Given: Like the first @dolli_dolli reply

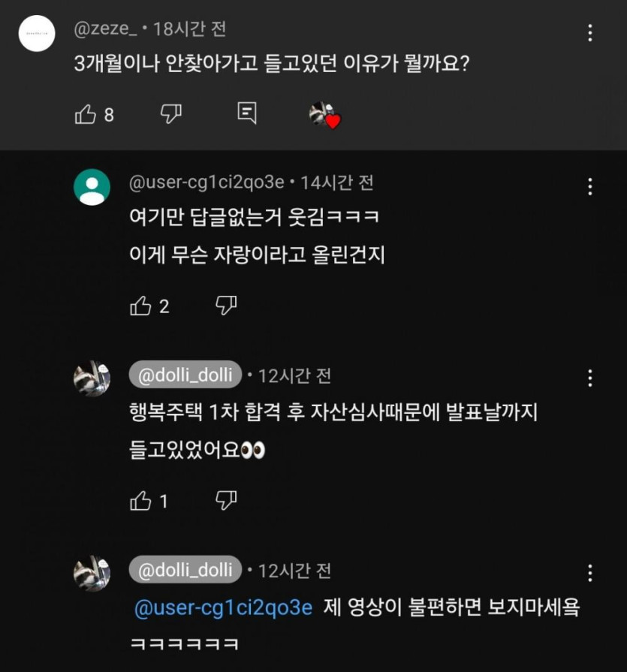Looking at the screenshot, I should [141, 501].
